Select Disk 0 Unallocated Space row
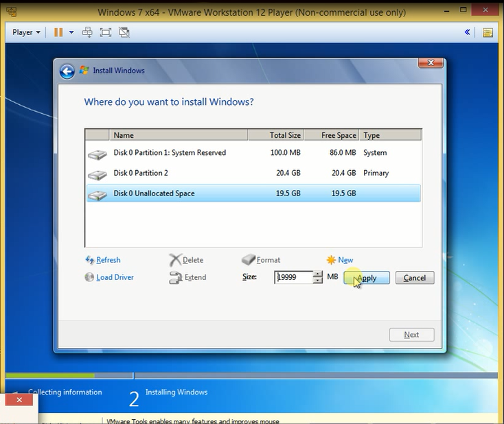The width and height of the screenshot is (504, 424). pyautogui.click(x=253, y=193)
